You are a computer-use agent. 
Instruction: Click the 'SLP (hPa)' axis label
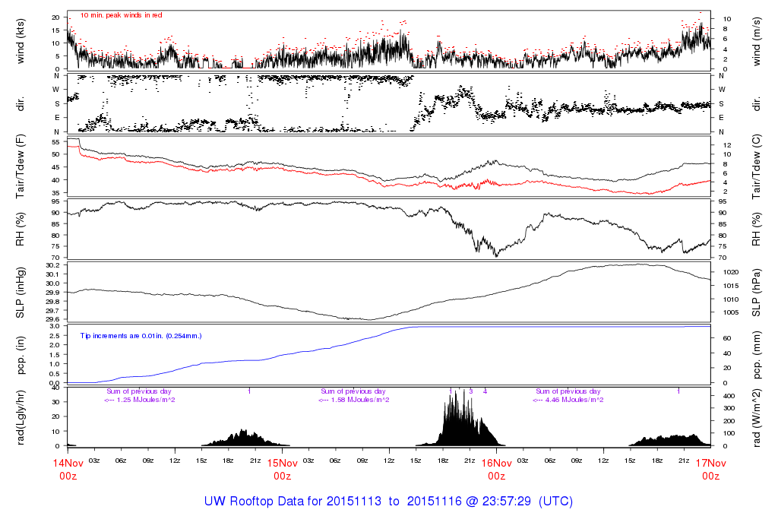(756, 293)
